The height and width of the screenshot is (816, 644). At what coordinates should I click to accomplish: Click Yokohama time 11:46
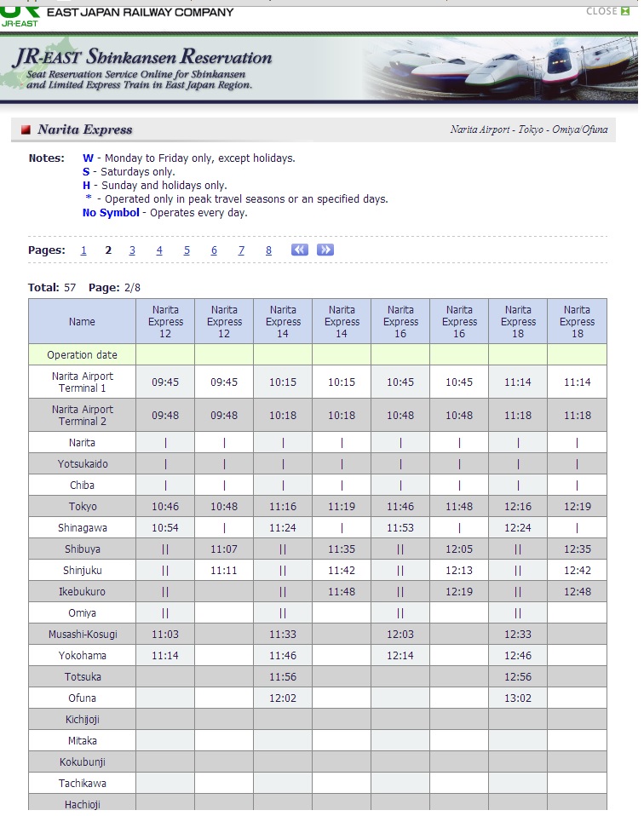coord(283,656)
